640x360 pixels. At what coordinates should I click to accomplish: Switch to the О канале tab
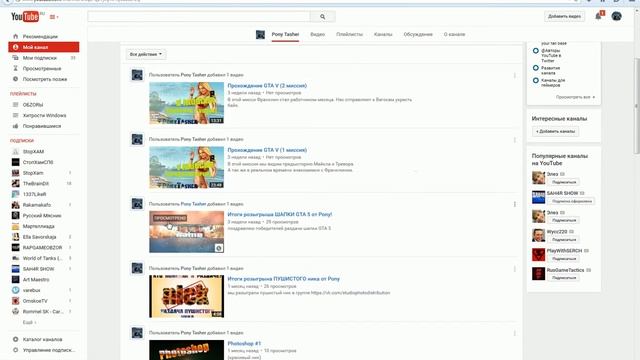click(x=454, y=34)
